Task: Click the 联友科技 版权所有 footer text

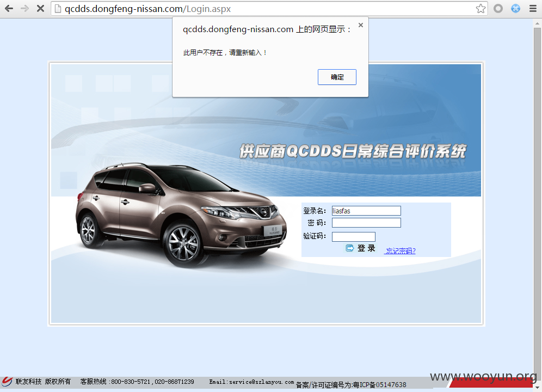Action: coord(43,381)
